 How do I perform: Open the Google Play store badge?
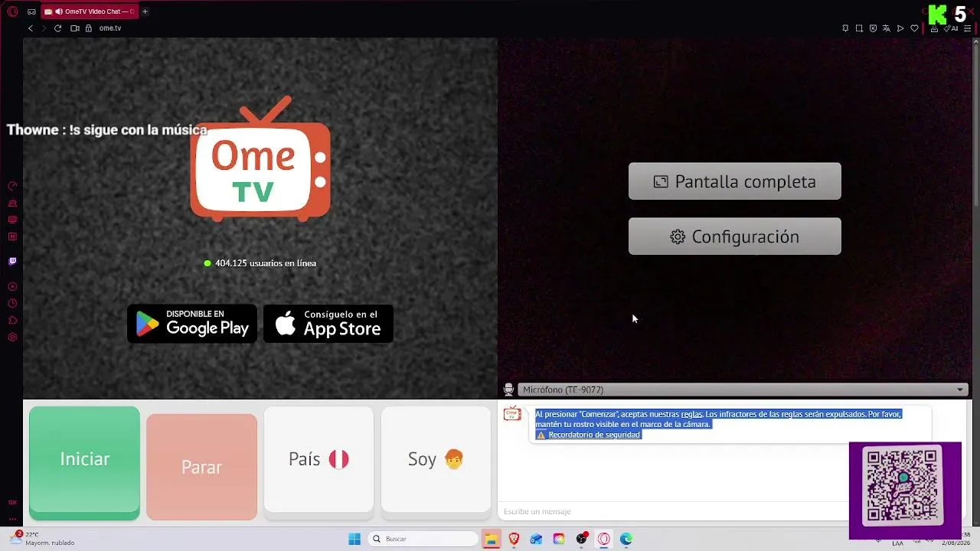(x=192, y=324)
